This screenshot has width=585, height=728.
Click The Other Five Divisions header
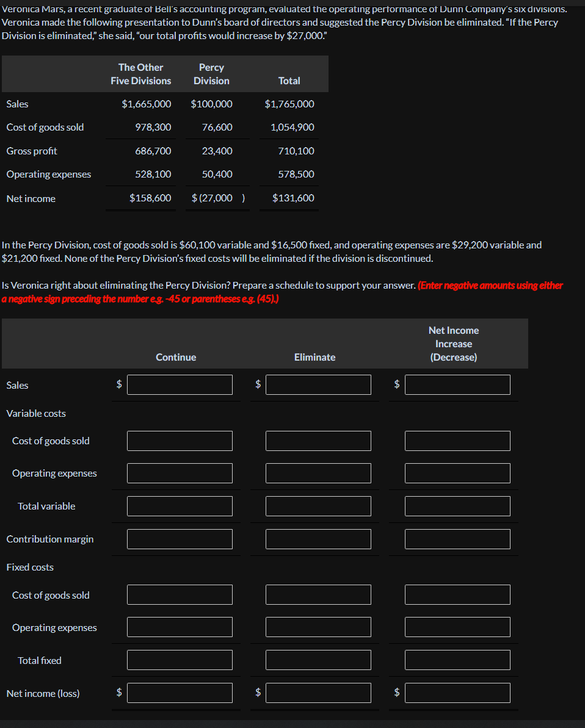tap(141, 74)
